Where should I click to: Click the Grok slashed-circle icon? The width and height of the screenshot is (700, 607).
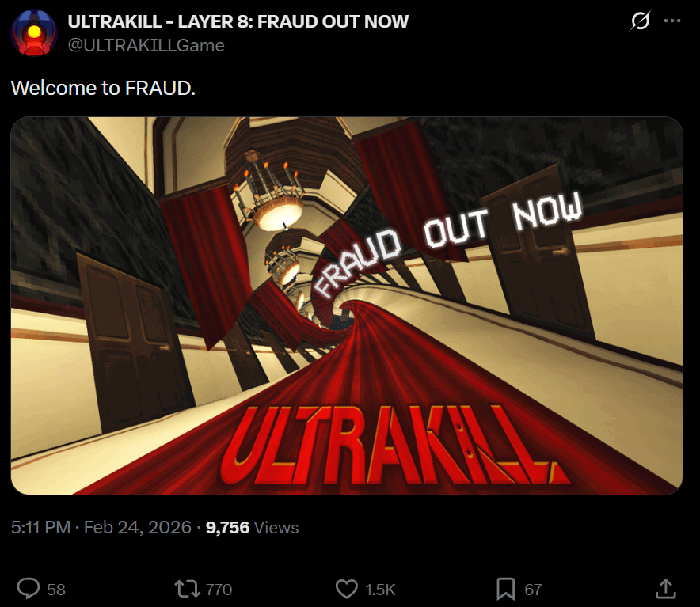click(x=640, y=21)
